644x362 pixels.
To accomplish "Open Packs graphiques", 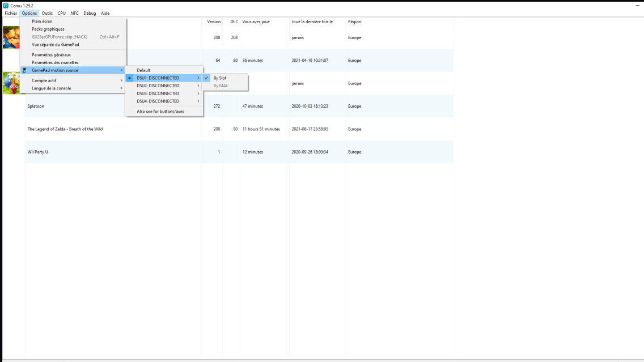I will click(48, 29).
